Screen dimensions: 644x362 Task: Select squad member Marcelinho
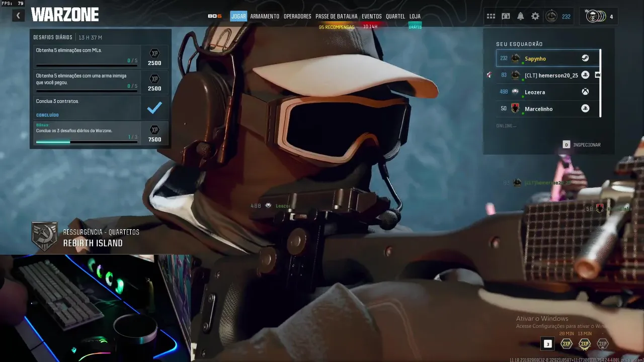click(548, 108)
